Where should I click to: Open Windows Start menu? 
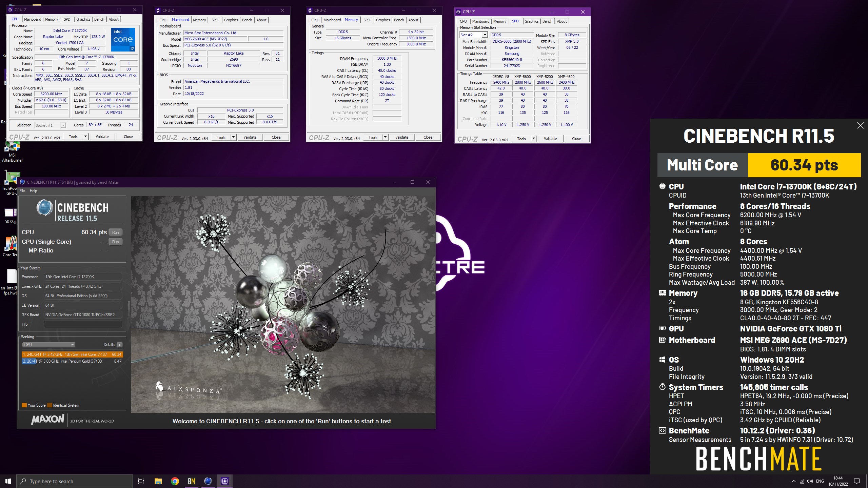pos(8,481)
